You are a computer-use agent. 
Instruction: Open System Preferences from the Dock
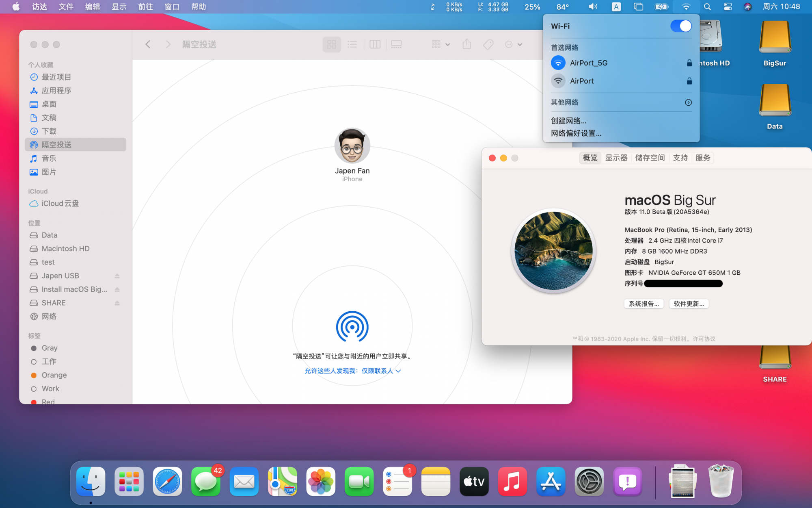pos(589,482)
